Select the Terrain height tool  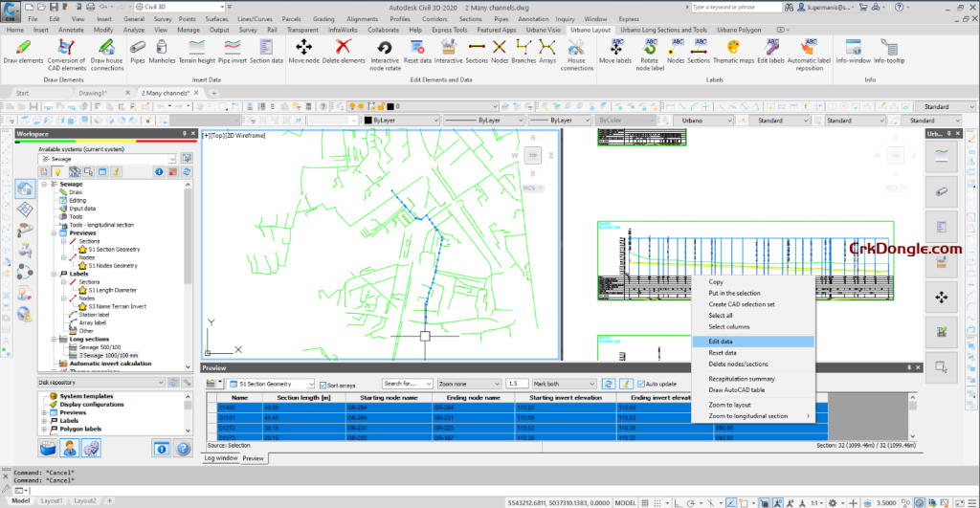click(197, 52)
